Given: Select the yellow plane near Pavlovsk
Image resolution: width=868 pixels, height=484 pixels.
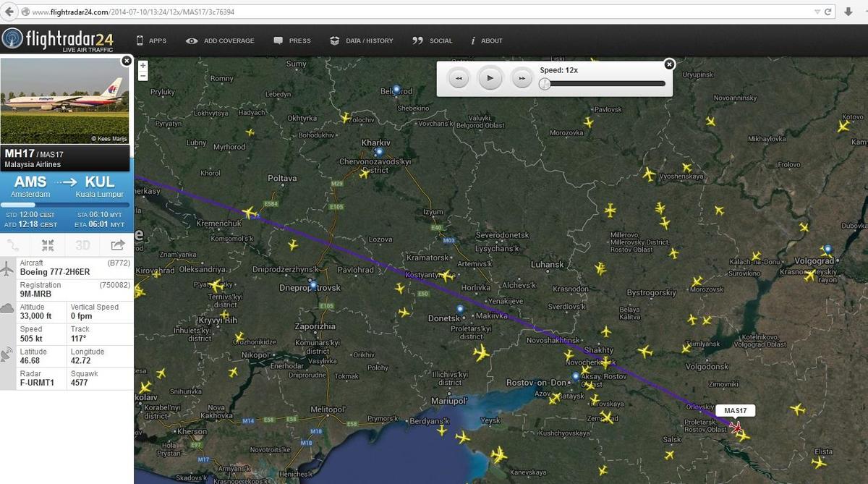Looking at the screenshot, I should (588, 122).
